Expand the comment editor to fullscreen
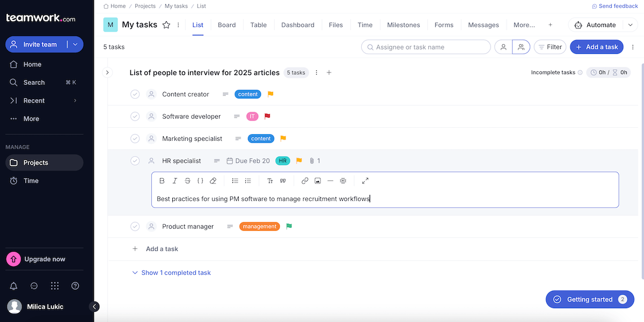The height and width of the screenshot is (322, 644). (x=365, y=181)
